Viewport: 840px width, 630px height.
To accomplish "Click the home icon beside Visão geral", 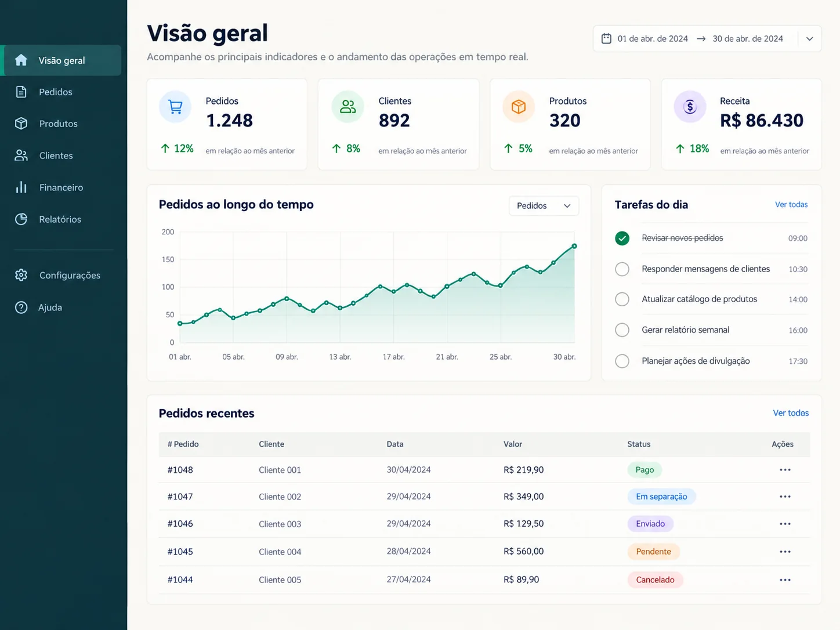I will (21, 60).
